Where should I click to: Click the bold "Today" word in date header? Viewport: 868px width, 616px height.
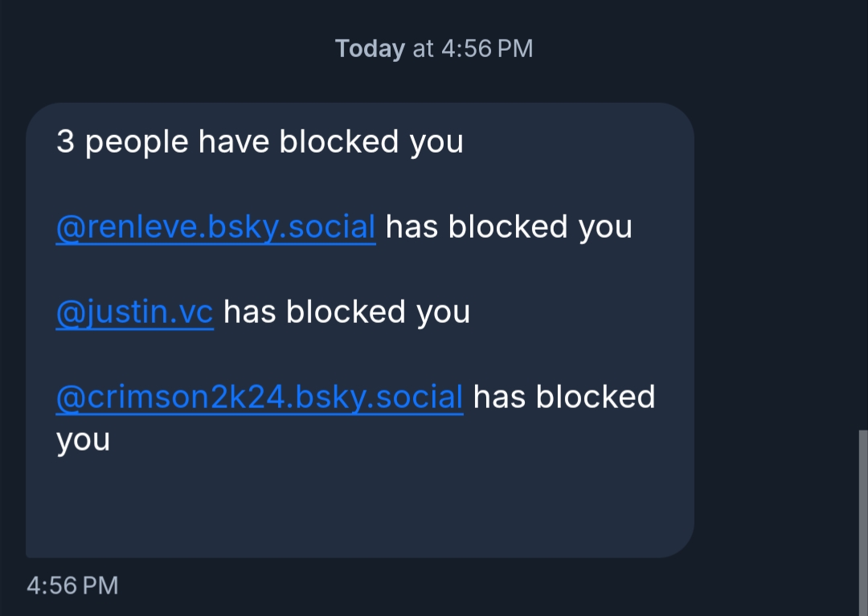[370, 49]
